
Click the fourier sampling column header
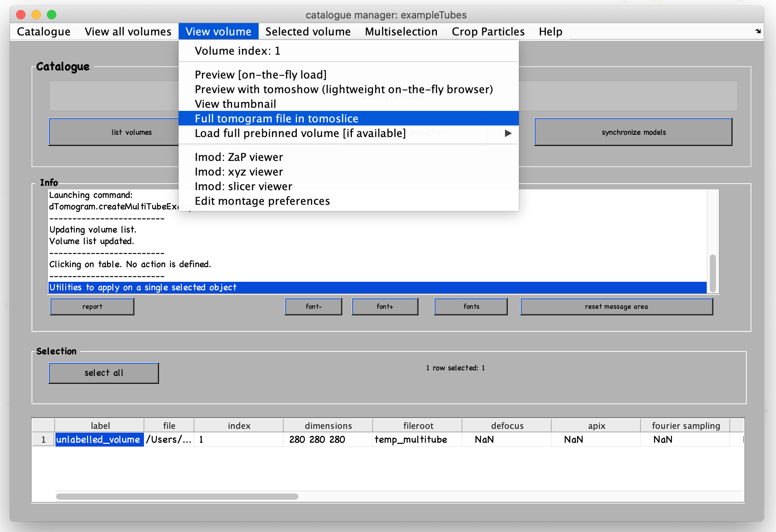(x=685, y=426)
